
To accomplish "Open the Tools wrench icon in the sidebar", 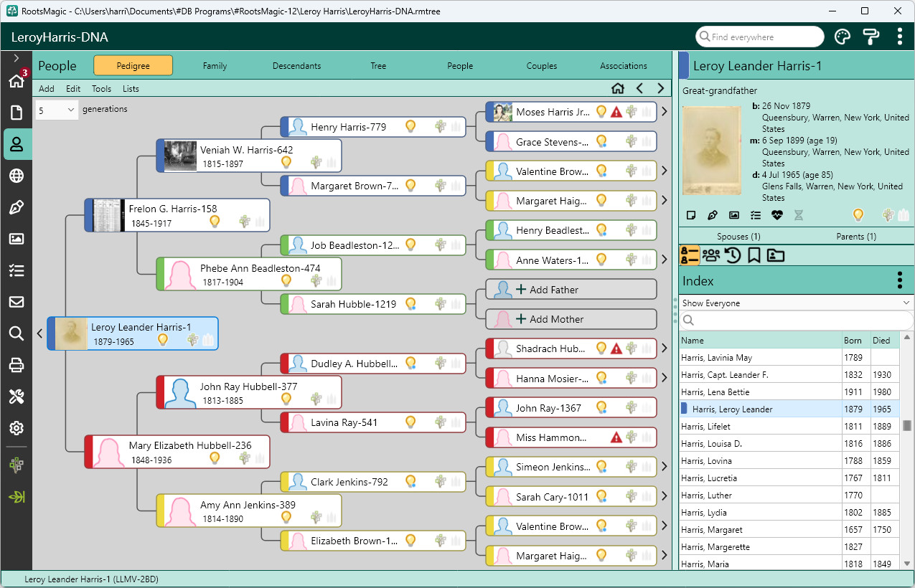I will click(x=17, y=397).
